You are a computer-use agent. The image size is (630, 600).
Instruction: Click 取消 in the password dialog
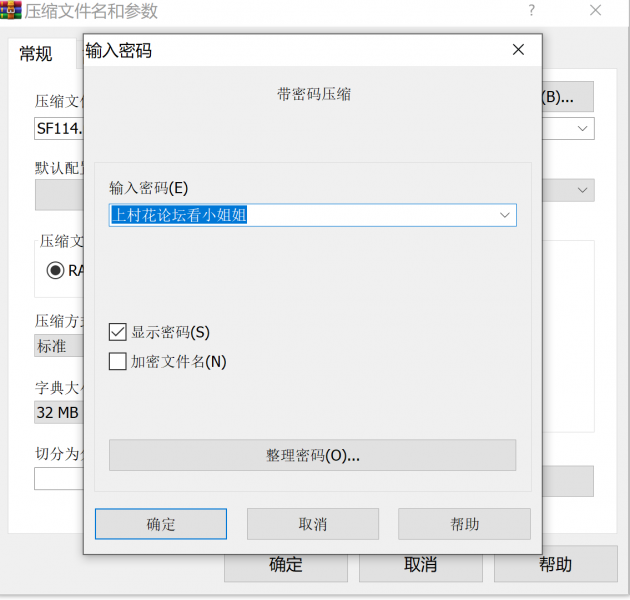click(312, 524)
